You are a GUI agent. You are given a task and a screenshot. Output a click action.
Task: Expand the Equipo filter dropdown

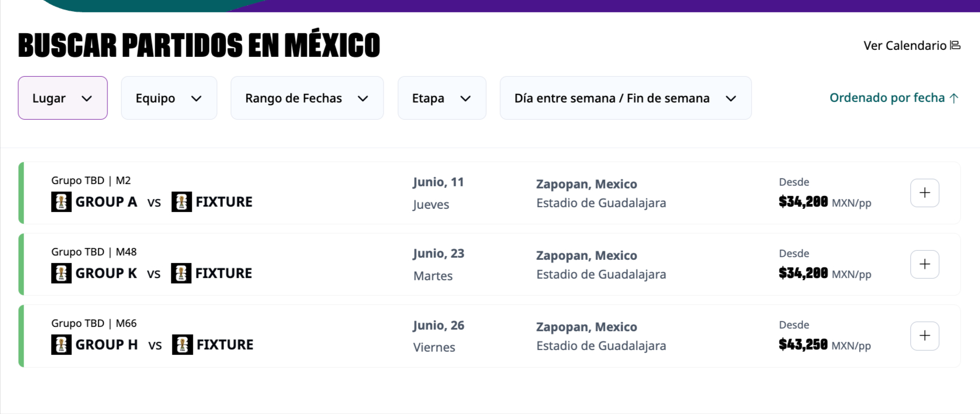(x=169, y=98)
